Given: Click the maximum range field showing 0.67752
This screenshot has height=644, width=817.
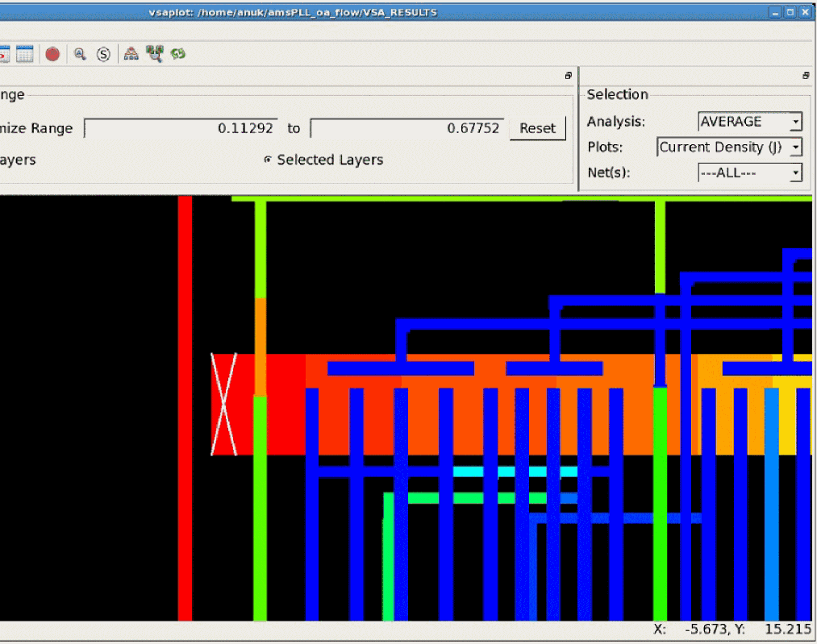Looking at the screenshot, I should pyautogui.click(x=407, y=128).
